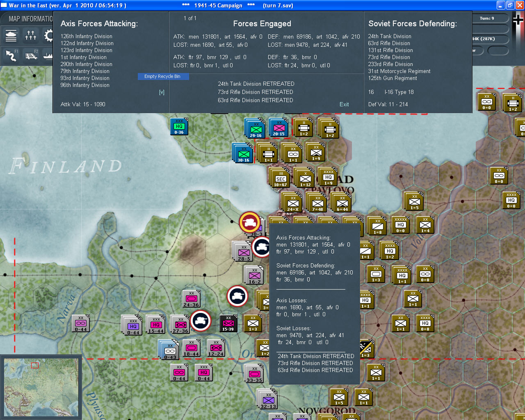Select the blue unit counter 20-15
Viewport: 525px width, 420px height.
279,128
